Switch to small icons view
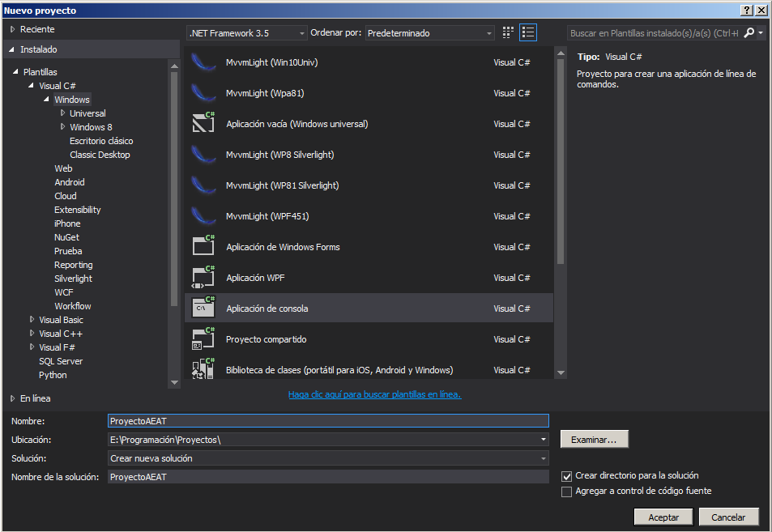772x532 pixels. tap(508, 32)
